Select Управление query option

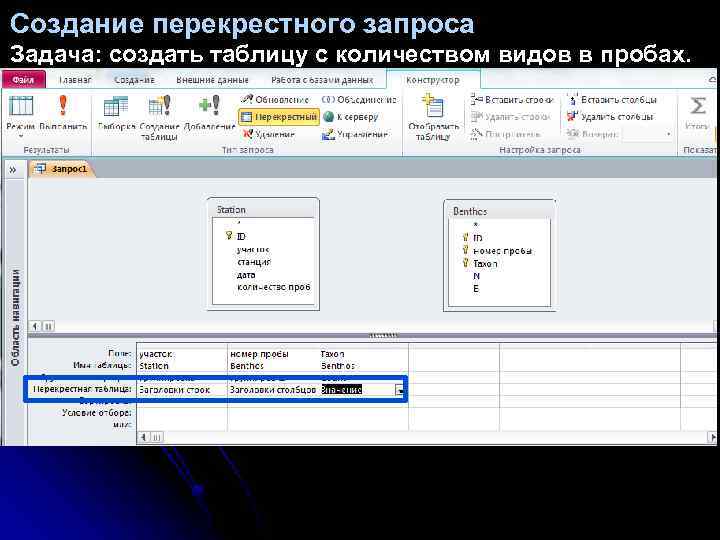coord(355,134)
